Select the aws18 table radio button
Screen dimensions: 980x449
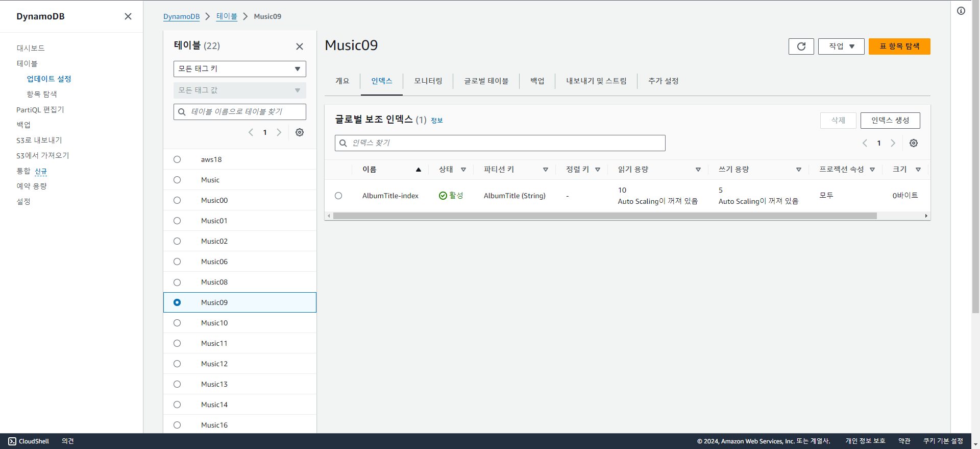pyautogui.click(x=177, y=159)
